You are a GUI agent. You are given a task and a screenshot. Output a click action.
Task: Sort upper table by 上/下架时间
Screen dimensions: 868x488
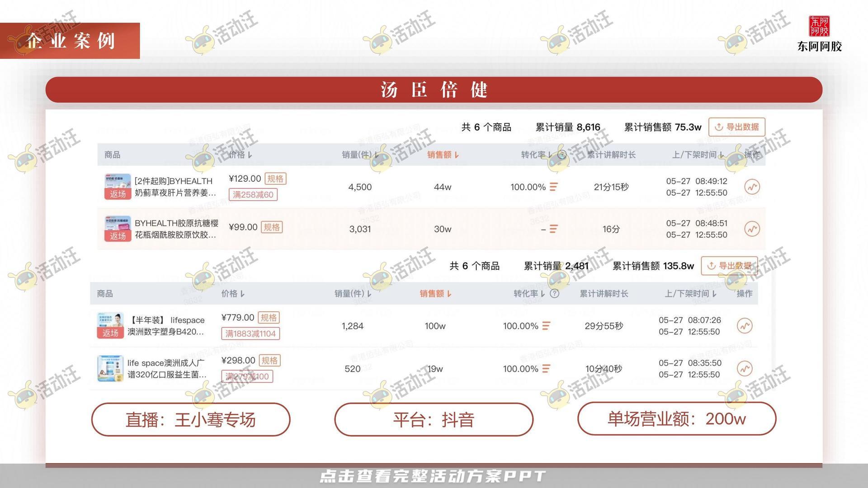698,155
